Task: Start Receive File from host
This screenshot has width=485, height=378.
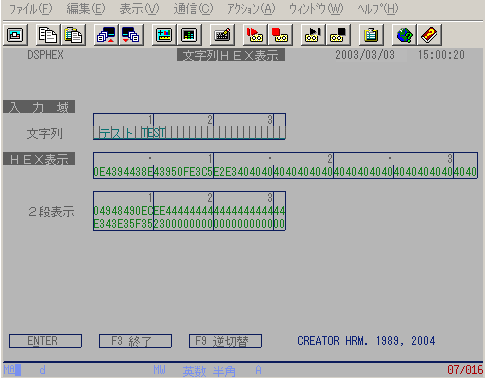Action: (x=131, y=35)
